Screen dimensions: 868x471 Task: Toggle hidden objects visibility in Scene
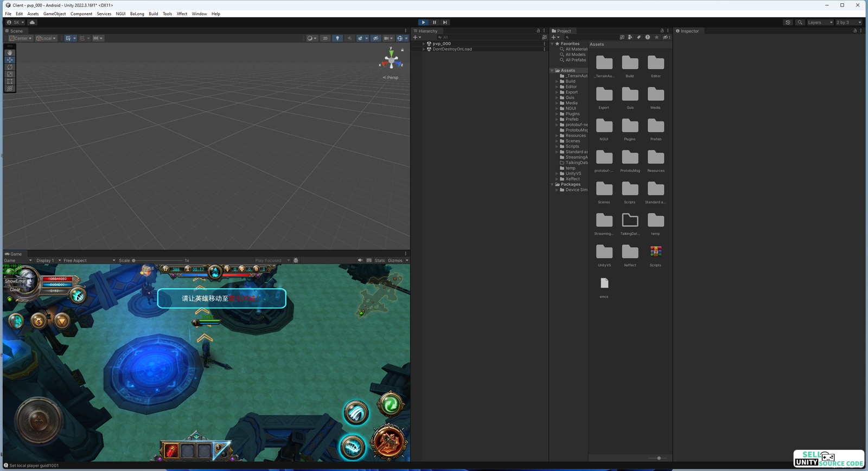[x=375, y=38]
